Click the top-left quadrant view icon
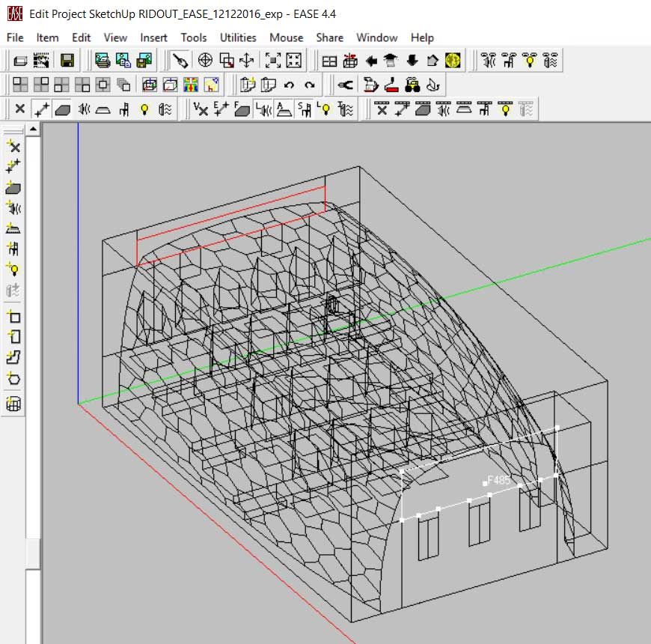This screenshot has height=644, width=651. (20, 85)
